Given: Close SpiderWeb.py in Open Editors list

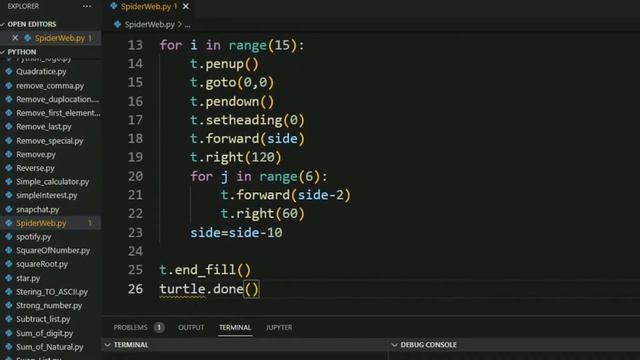Looking at the screenshot, I should [x=15, y=38].
